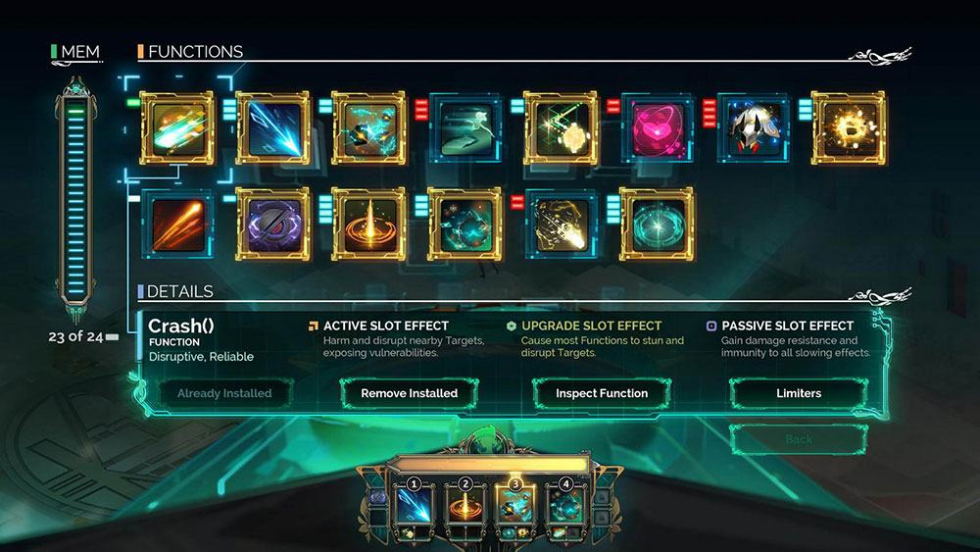
Task: Select the yellow scattering shards function
Action: [562, 225]
